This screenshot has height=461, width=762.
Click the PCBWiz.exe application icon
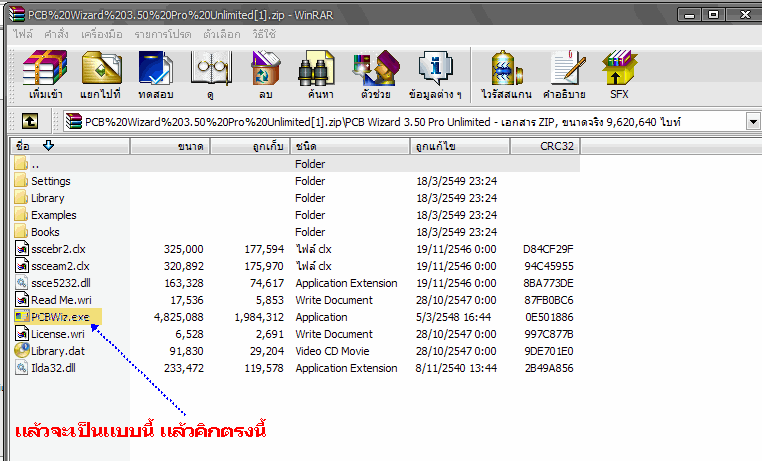click(x=22, y=317)
